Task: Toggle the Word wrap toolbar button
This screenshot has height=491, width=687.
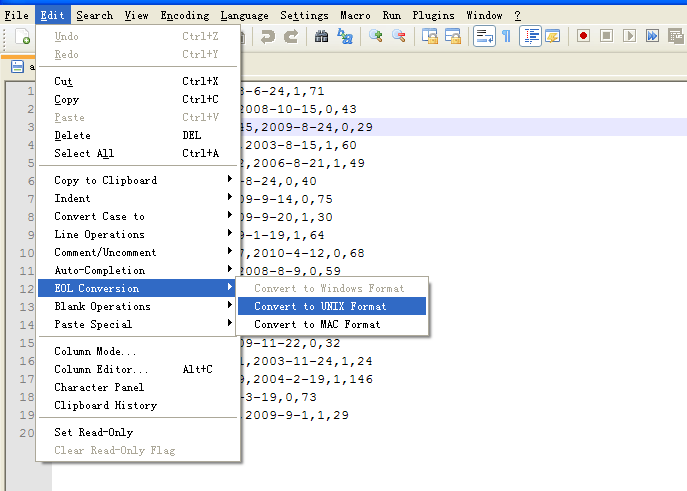Action: (484, 37)
